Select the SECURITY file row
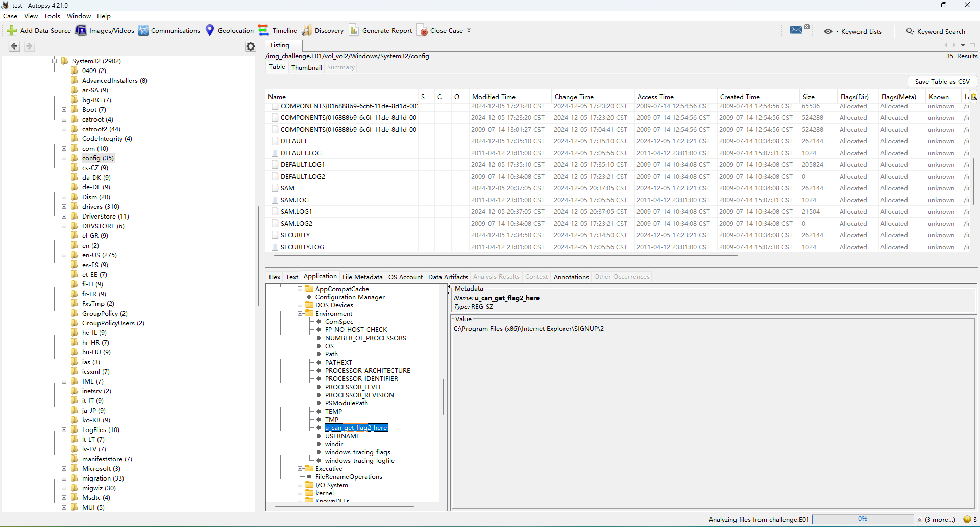Screen dimensions: 980x527 click(x=618, y=235)
